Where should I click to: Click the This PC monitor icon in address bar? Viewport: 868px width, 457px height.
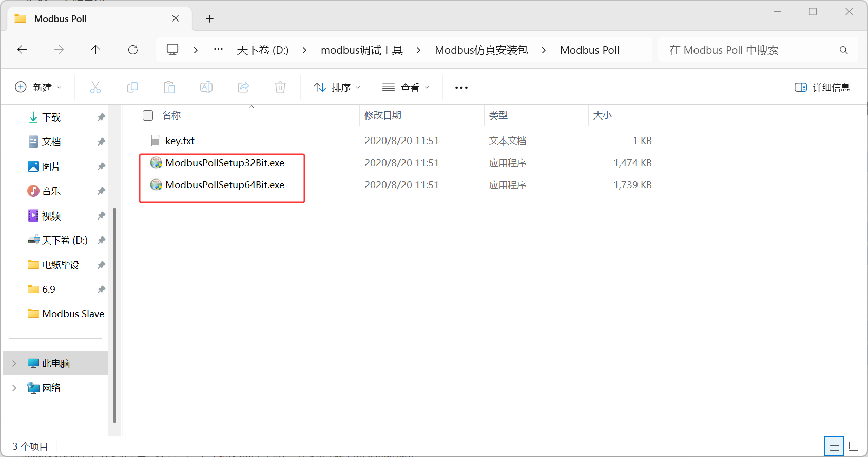172,50
